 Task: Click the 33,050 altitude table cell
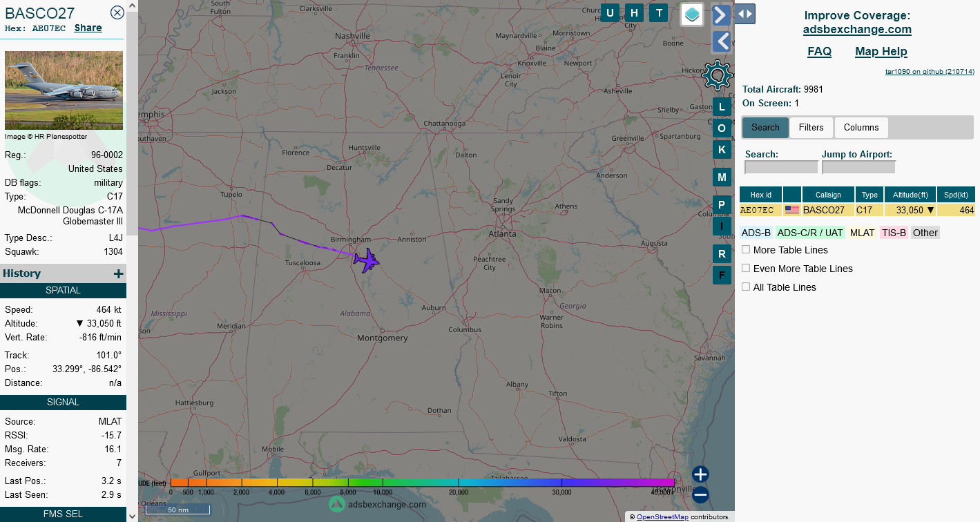[910, 211]
